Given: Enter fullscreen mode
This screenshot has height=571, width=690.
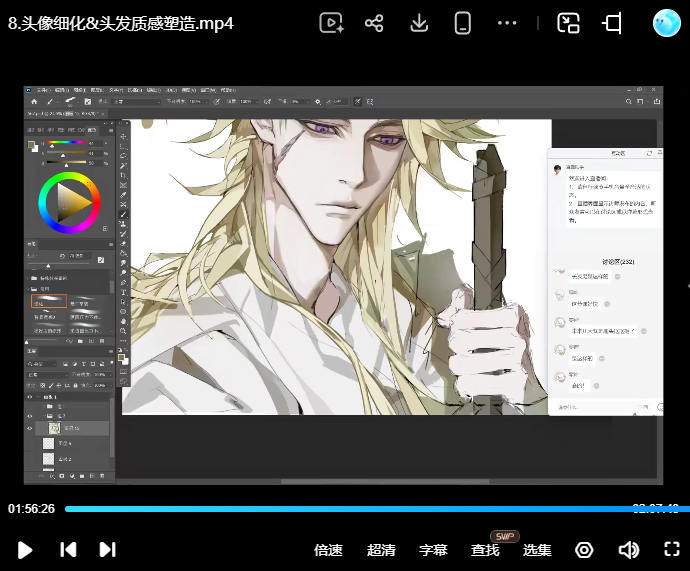Looking at the screenshot, I should [x=672, y=549].
